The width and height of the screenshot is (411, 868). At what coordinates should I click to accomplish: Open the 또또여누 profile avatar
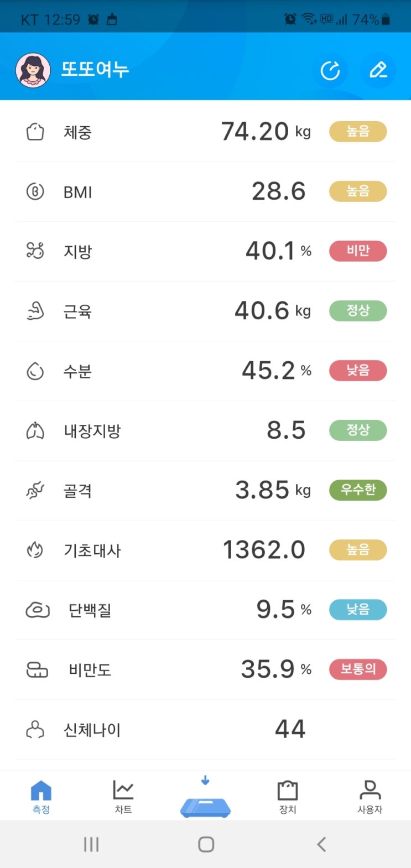[33, 70]
